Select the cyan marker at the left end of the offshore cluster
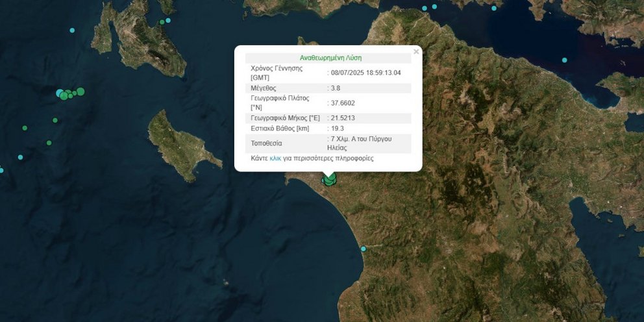Image resolution: width=644 pixels, height=322 pixels. [x=60, y=93]
